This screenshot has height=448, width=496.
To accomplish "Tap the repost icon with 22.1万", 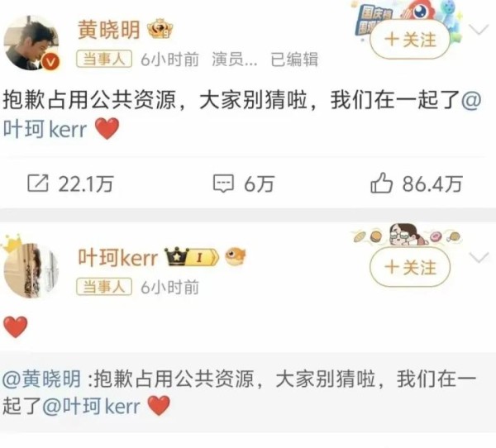I will 38,183.
